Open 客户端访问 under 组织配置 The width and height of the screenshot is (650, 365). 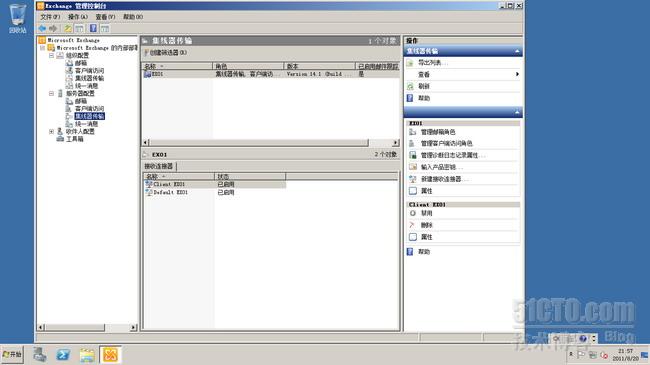[x=89, y=71]
